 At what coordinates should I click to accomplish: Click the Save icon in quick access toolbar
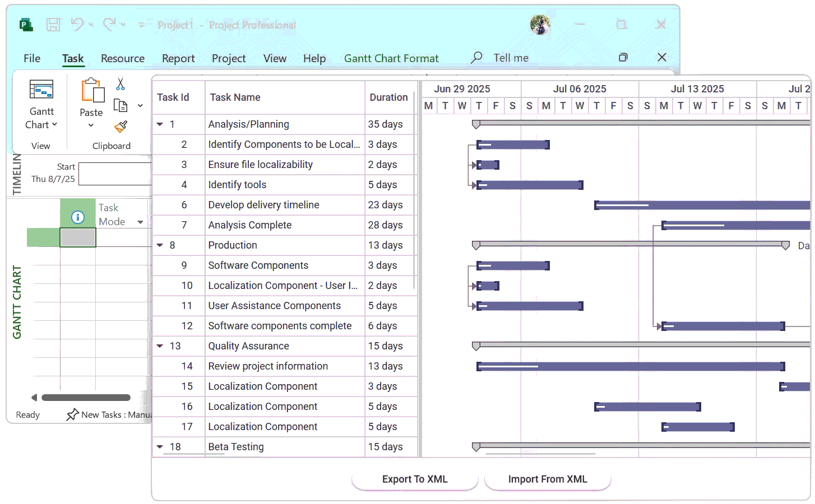click(x=53, y=25)
